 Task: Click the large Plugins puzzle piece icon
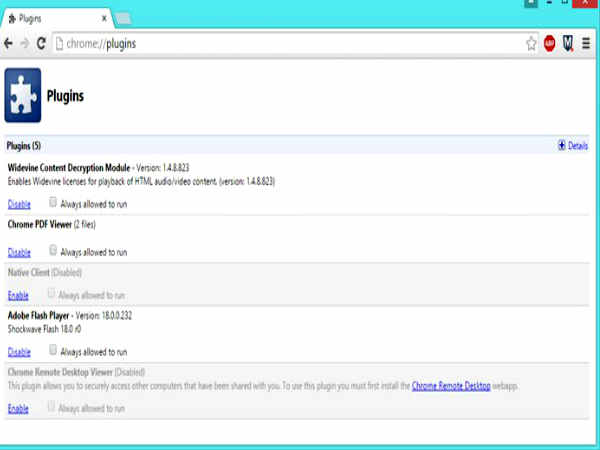pyautogui.click(x=23, y=95)
